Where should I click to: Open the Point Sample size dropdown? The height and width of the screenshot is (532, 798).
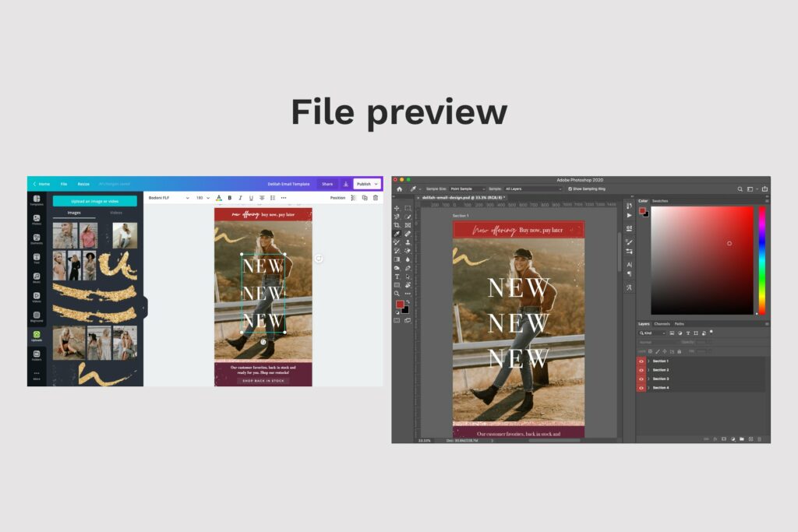468,188
